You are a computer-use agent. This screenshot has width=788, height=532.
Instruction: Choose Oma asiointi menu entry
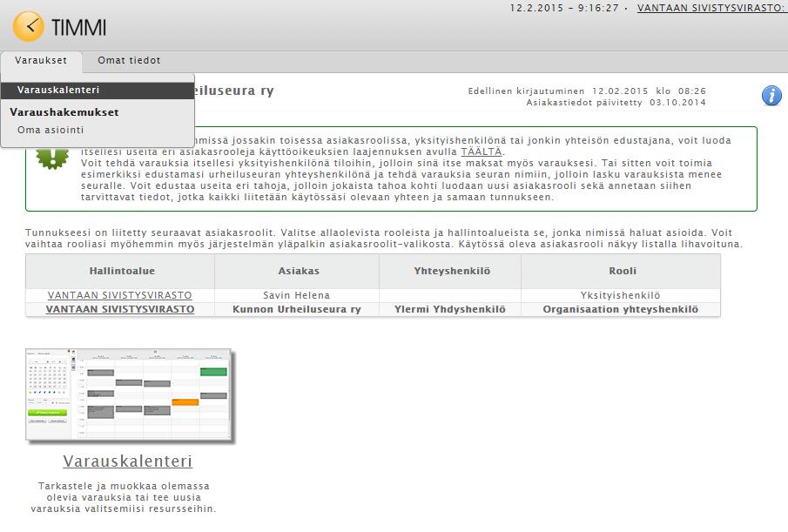point(51,130)
